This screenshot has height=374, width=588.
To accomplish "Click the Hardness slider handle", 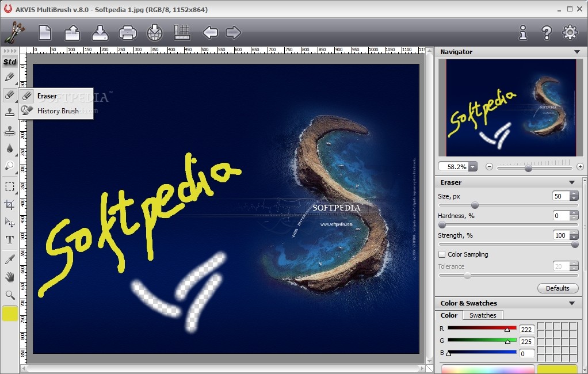I will [x=442, y=225].
